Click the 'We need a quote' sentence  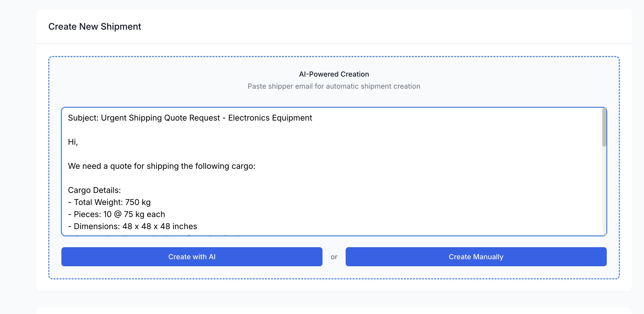162,166
